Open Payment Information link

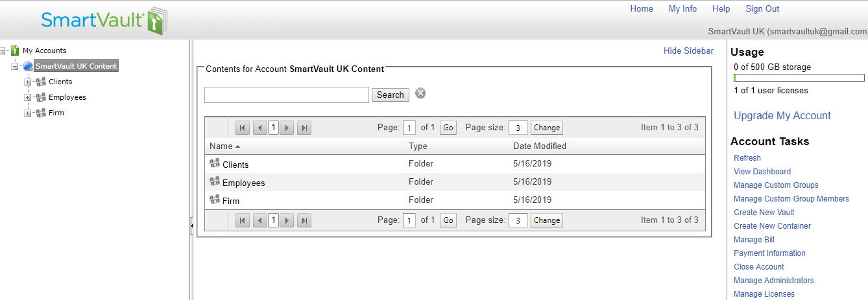(769, 253)
